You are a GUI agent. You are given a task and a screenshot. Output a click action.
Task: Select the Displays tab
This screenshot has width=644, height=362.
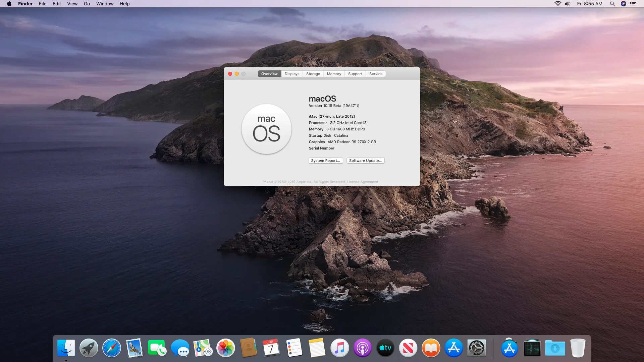[x=292, y=74]
